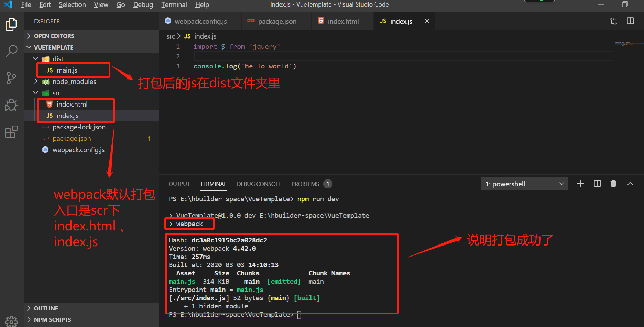Click the import jquery statement line 1

(237, 46)
